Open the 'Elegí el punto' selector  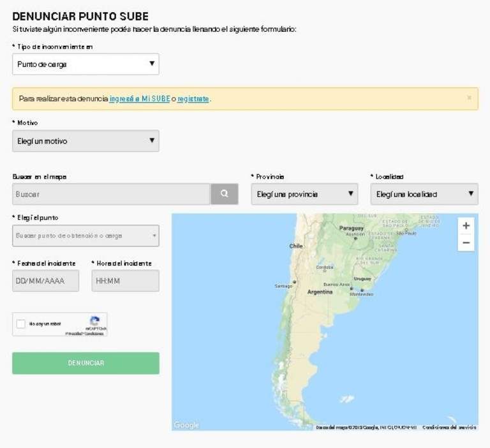[85, 235]
